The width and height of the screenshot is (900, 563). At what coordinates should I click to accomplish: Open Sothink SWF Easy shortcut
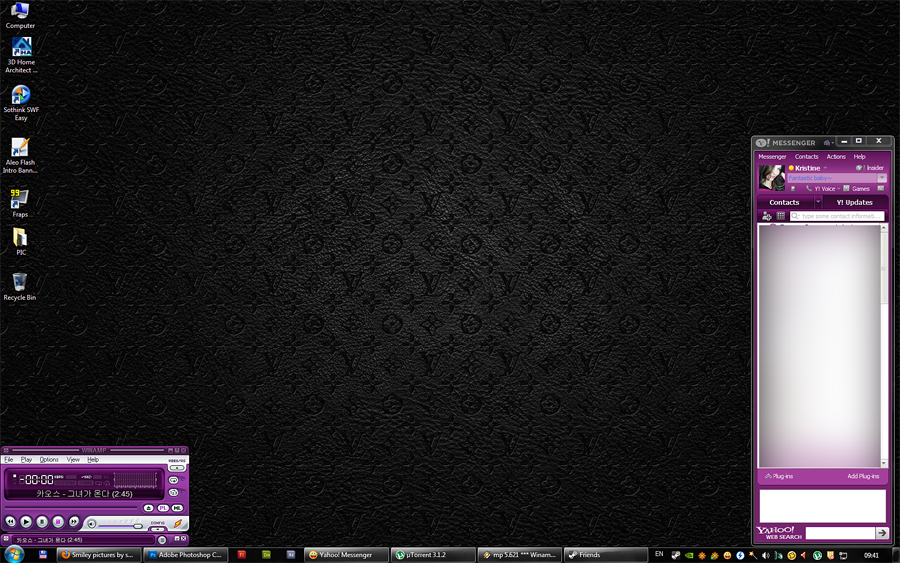21,103
